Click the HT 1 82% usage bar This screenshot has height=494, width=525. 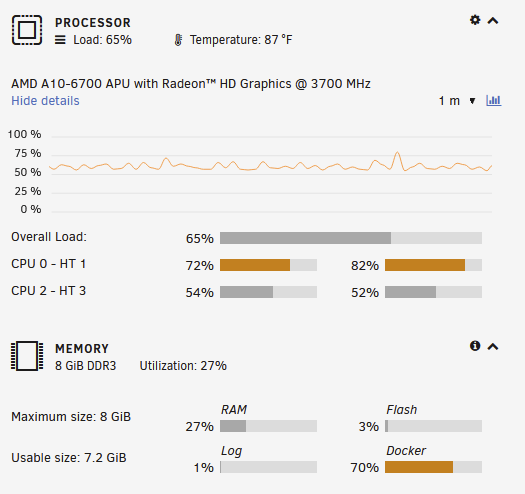click(434, 265)
